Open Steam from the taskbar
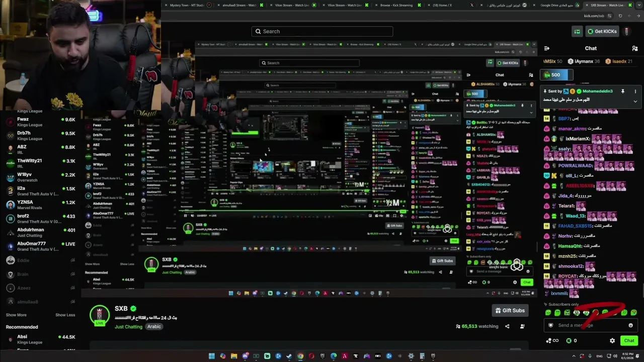The image size is (644, 362). pyautogui.click(x=289, y=356)
